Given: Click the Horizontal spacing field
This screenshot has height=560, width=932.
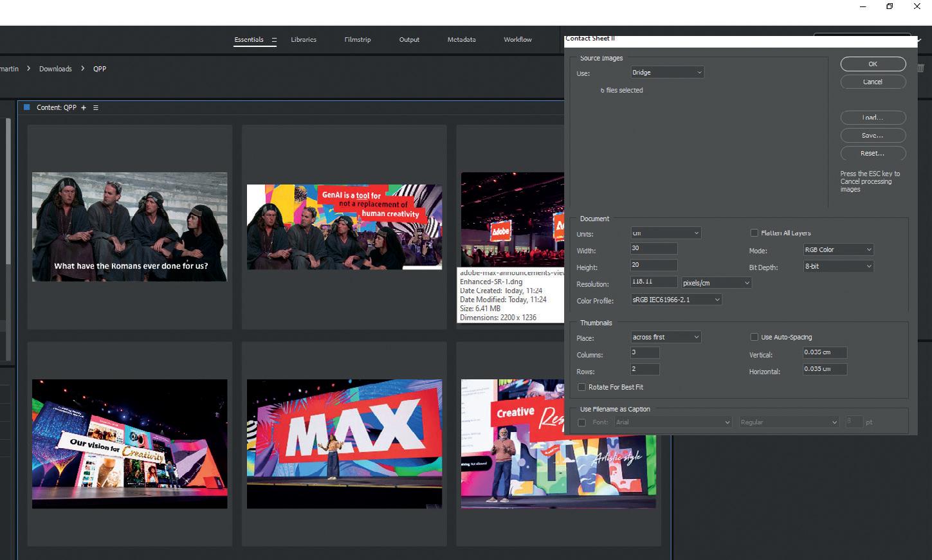Looking at the screenshot, I should click(x=825, y=369).
